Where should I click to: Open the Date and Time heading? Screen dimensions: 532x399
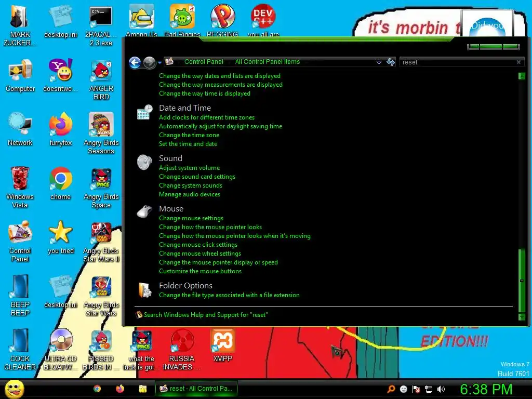pyautogui.click(x=185, y=108)
